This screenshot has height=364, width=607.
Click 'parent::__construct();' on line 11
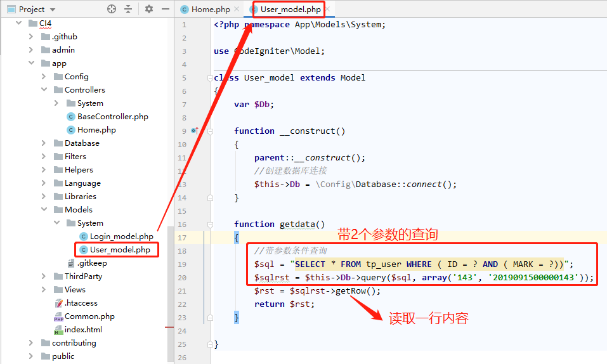coord(310,158)
